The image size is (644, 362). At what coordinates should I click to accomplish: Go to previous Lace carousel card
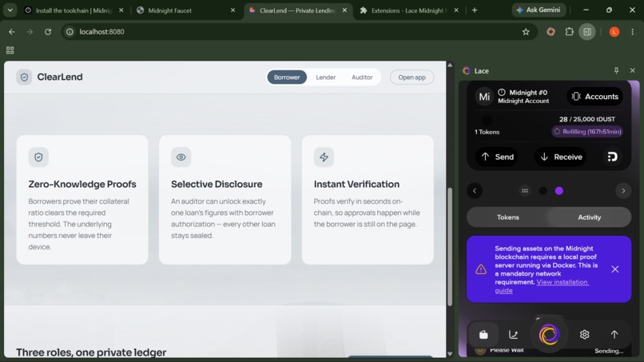tap(475, 191)
